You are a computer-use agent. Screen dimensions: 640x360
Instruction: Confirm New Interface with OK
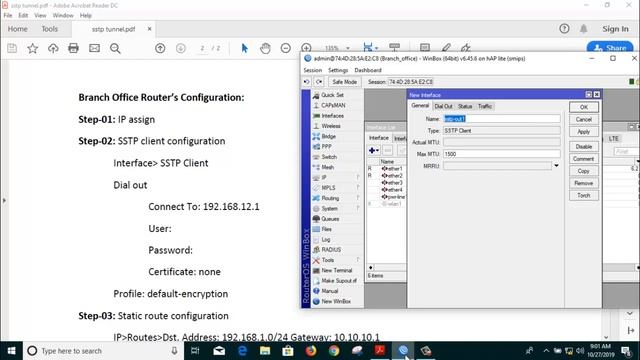584,107
